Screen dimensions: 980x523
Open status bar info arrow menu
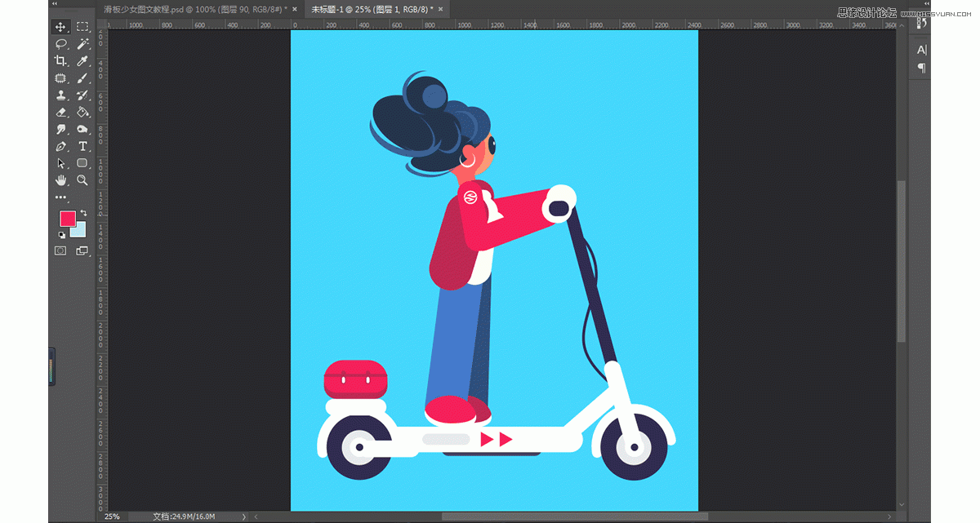243,516
